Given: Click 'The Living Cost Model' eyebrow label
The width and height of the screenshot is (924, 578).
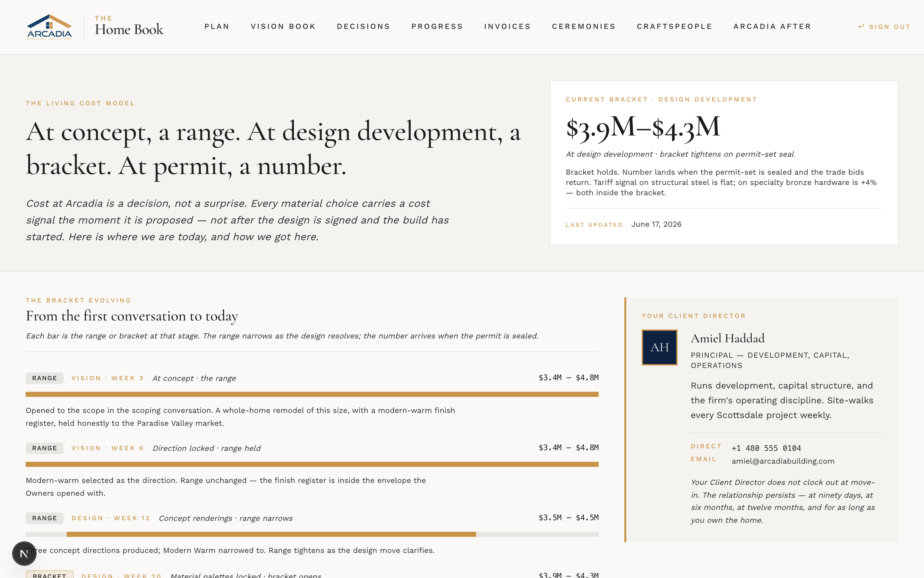Looking at the screenshot, I should 80,103.
